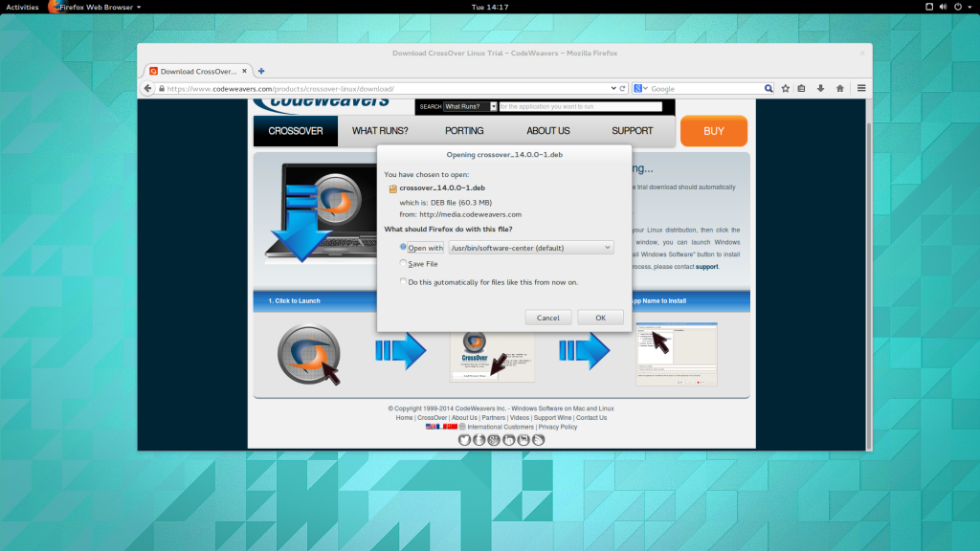The height and width of the screenshot is (551, 980).
Task: Open the Firefox Web Browser app menu
Action: pos(95,7)
